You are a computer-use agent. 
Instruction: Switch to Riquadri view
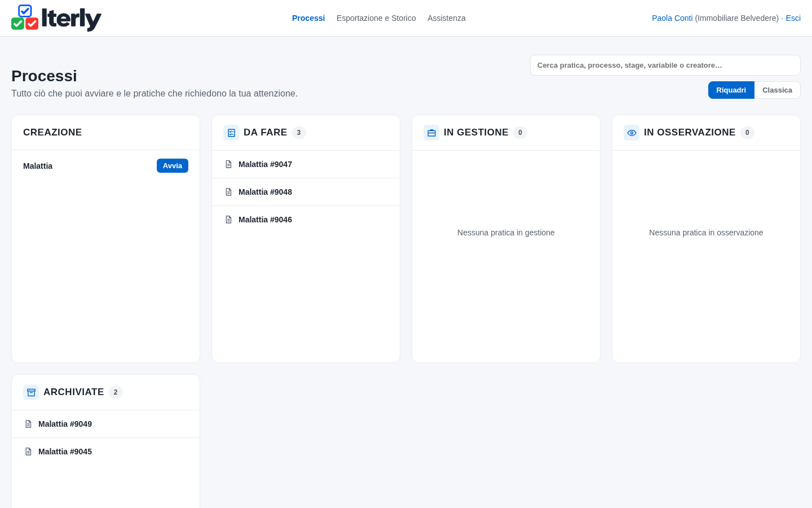click(x=731, y=90)
